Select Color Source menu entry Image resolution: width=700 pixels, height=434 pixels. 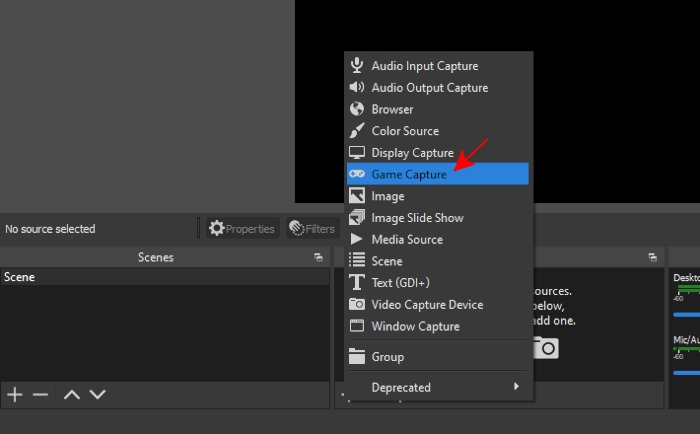click(438, 131)
